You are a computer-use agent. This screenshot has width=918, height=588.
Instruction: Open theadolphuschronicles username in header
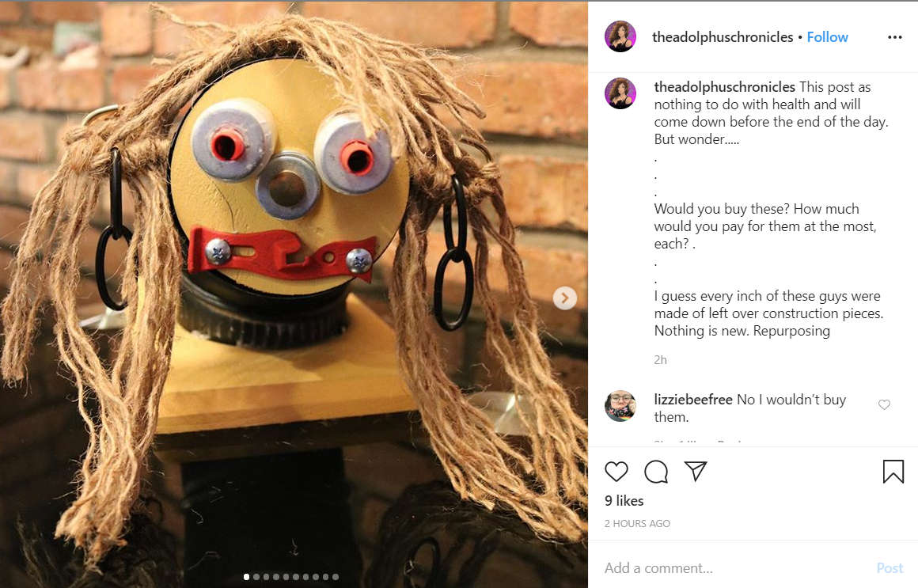point(723,37)
